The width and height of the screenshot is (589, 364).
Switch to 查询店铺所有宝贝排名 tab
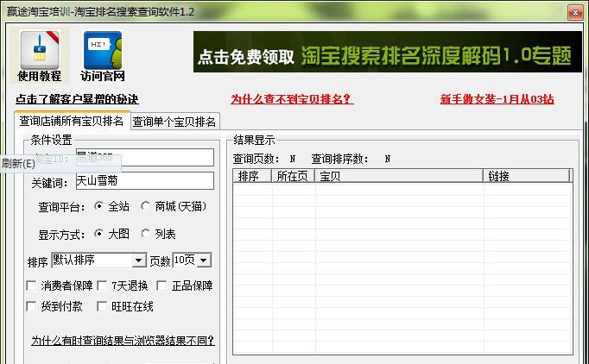coord(73,121)
